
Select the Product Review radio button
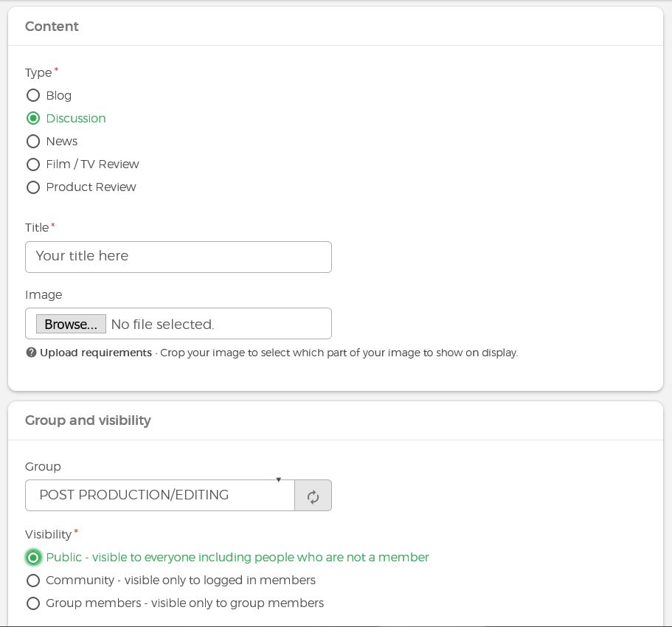pyautogui.click(x=33, y=187)
